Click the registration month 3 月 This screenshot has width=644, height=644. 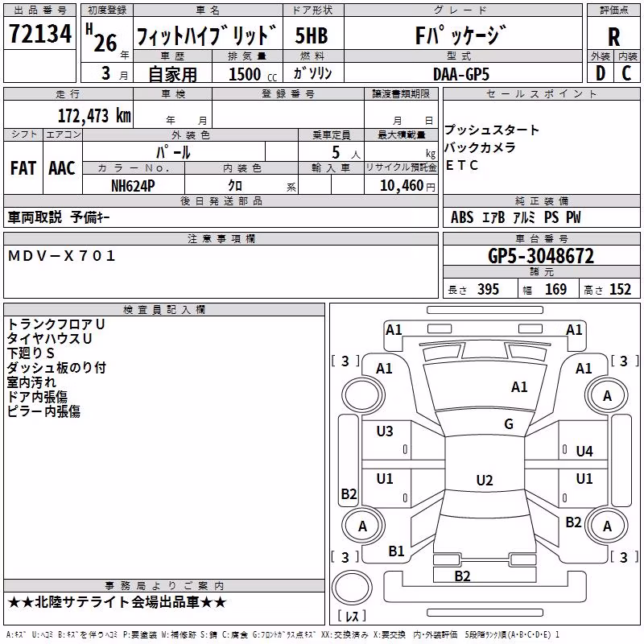(x=114, y=74)
